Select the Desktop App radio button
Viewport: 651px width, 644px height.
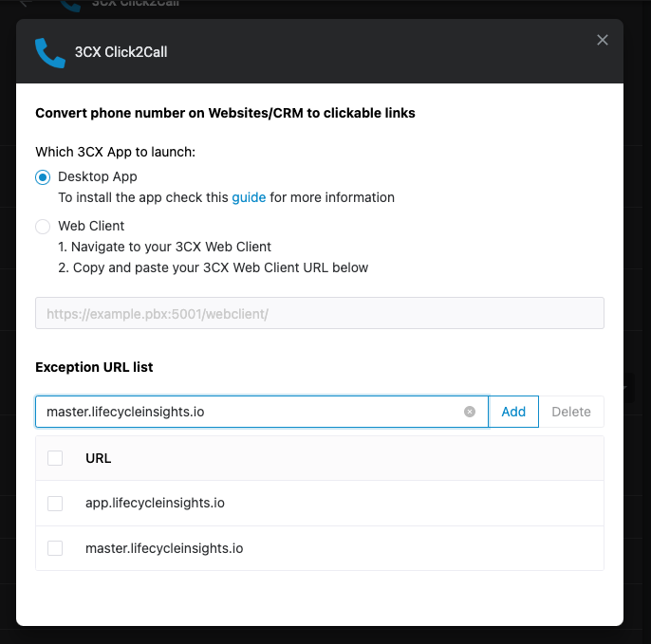click(x=43, y=177)
